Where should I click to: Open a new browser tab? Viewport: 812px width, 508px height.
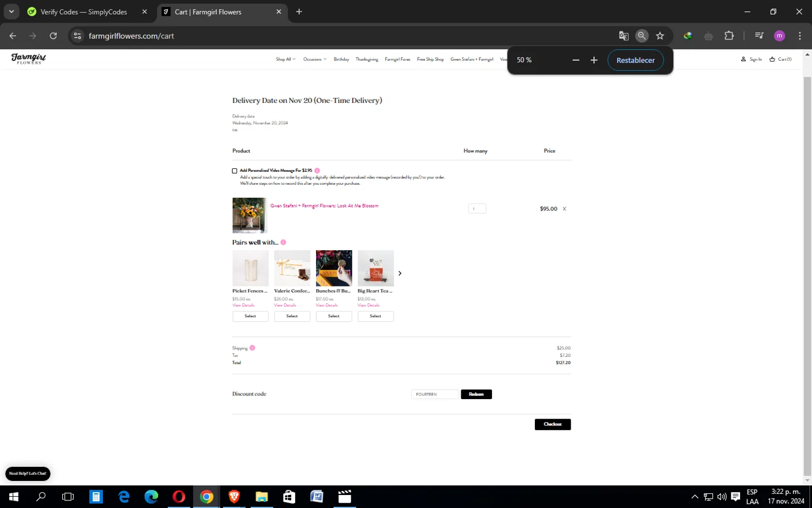click(x=299, y=11)
